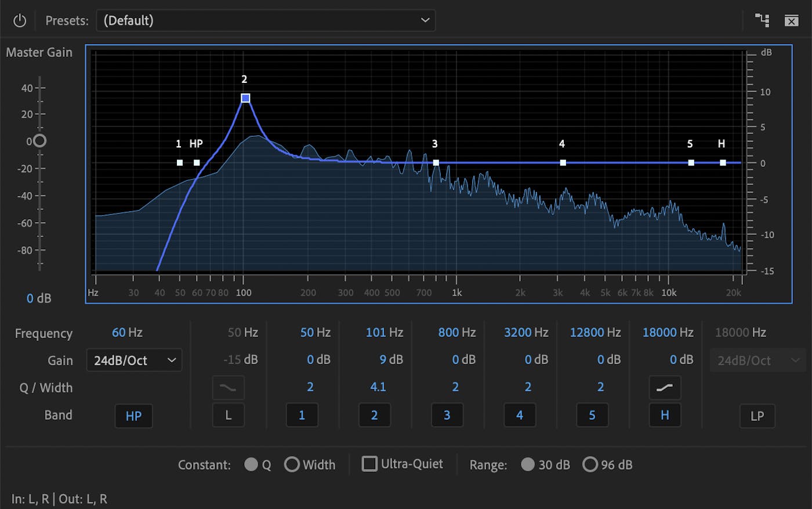Select the 96 dB range option
The height and width of the screenshot is (509, 812).
click(590, 464)
